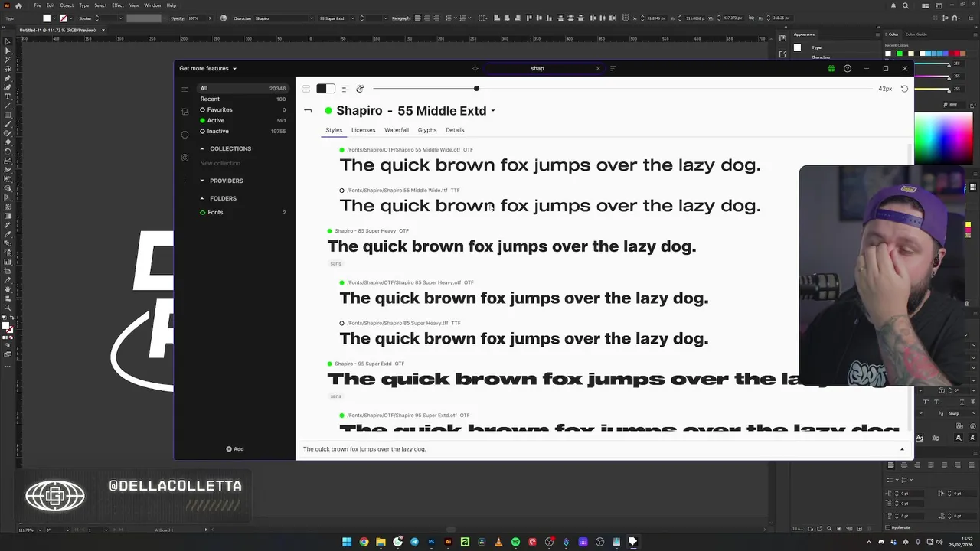Select the Inactive fonts filter
The width and height of the screenshot is (980, 551).
(243, 131)
